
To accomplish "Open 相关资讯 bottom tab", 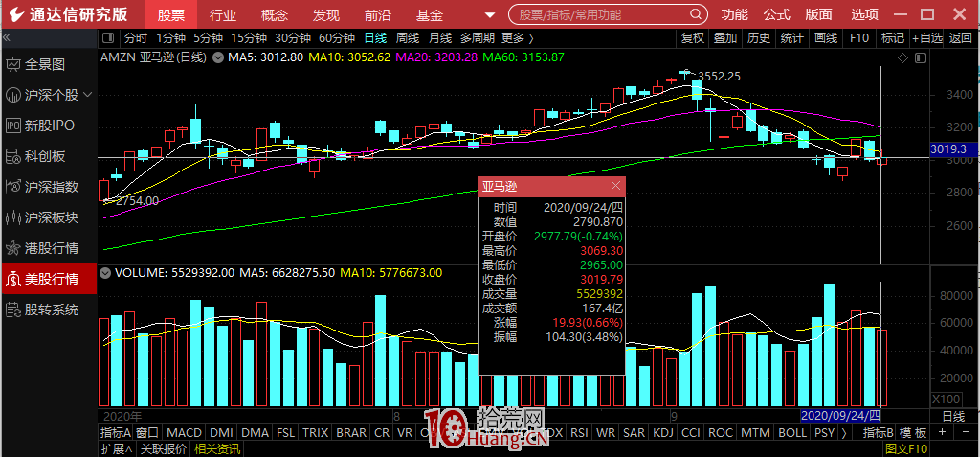I will [x=217, y=449].
